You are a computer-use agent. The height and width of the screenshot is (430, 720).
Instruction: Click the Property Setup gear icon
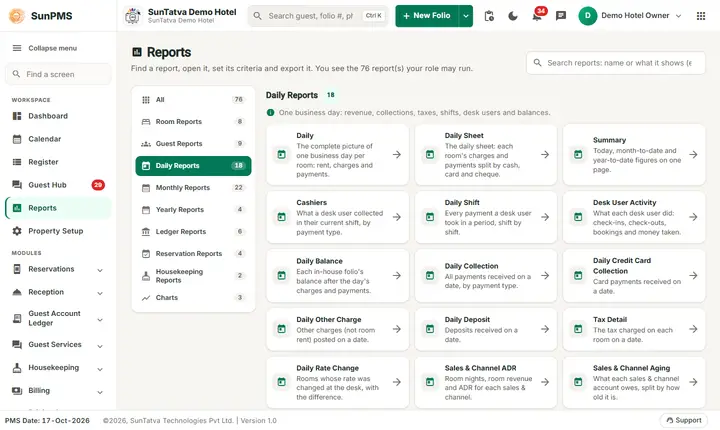point(17,231)
